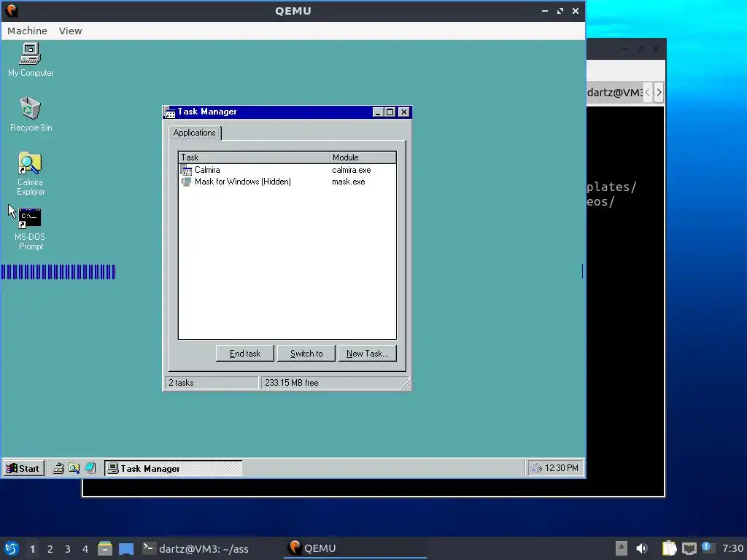Viewport: 747px width, 560px height.
Task: Close the Task Manager window
Action: click(x=404, y=112)
